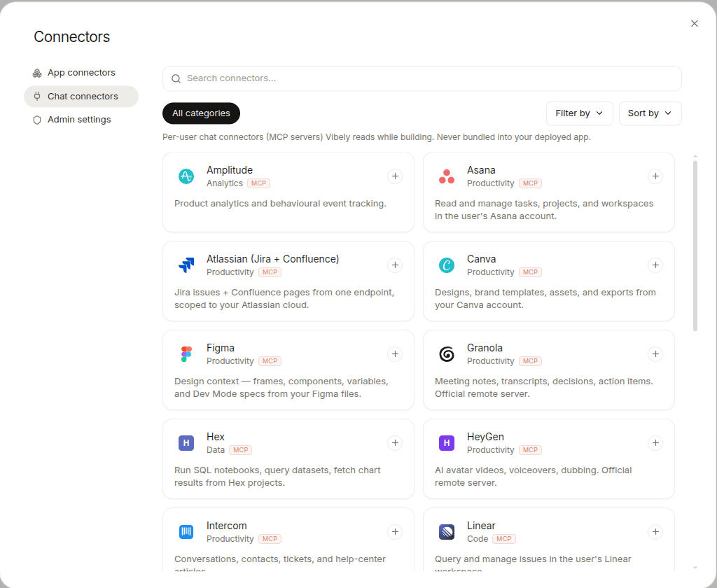Viewport: 717px width, 588px height.
Task: Click 'Design context' Figma description
Action: click(x=281, y=388)
